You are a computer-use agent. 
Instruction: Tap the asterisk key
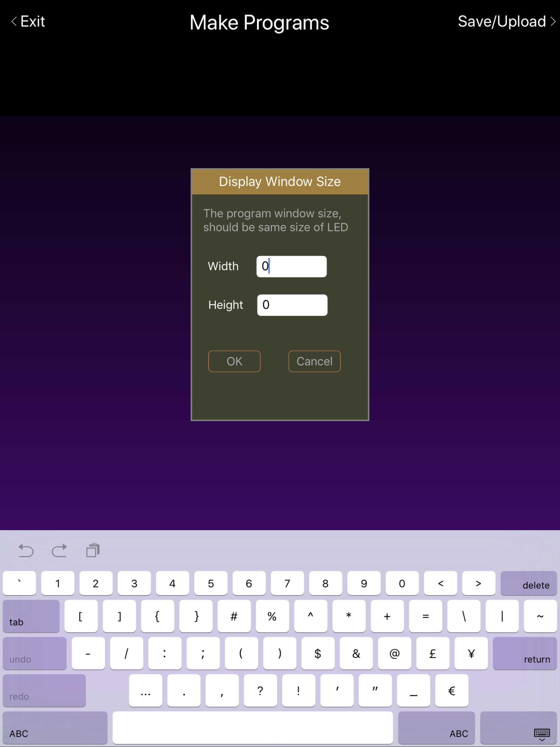(x=349, y=616)
